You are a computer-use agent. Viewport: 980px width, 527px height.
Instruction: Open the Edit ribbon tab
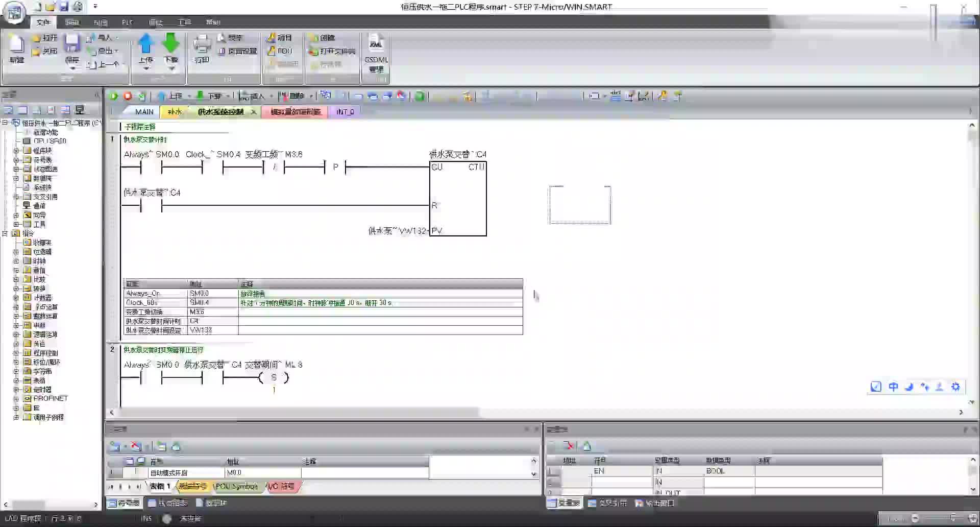(72, 22)
